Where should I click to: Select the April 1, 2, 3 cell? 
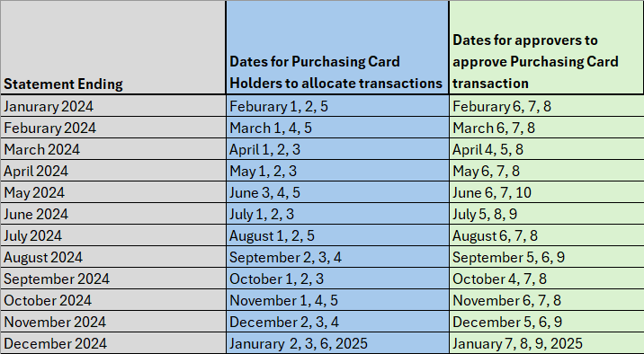tap(337, 149)
